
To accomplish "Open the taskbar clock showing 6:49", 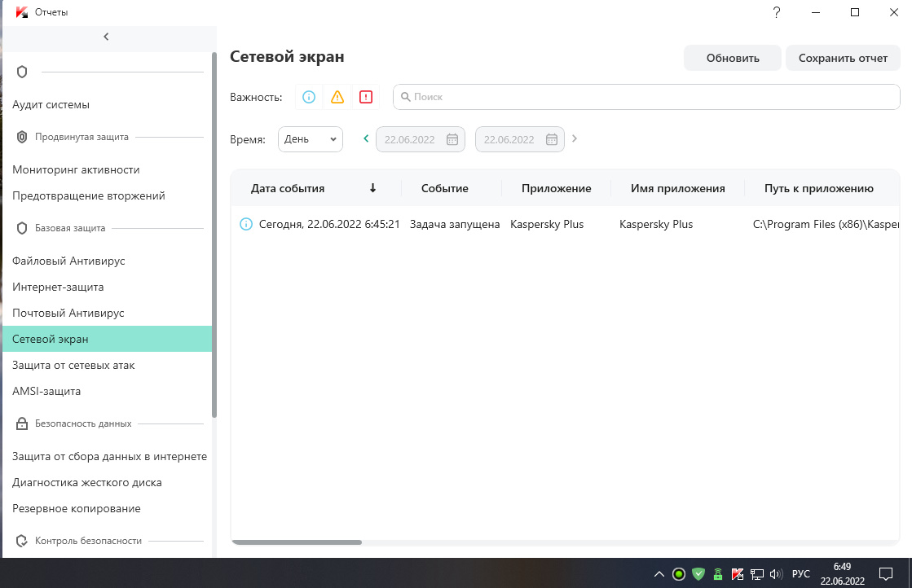I will point(842,573).
